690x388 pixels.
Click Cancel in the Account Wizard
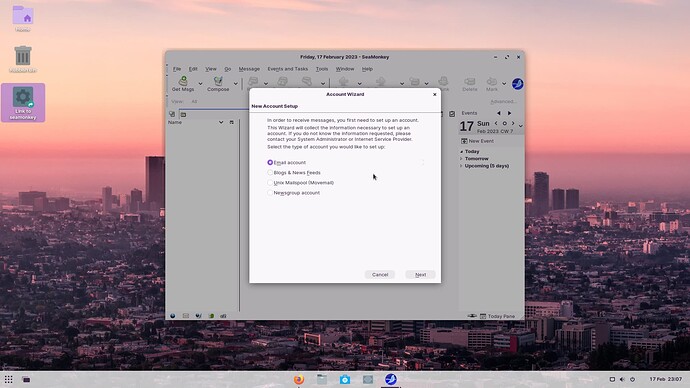coord(380,275)
